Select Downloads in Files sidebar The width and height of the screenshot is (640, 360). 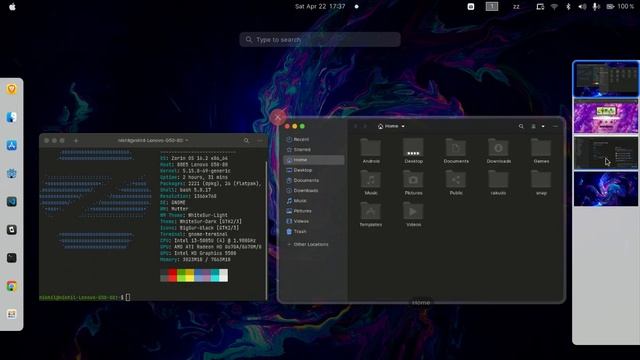point(313,191)
